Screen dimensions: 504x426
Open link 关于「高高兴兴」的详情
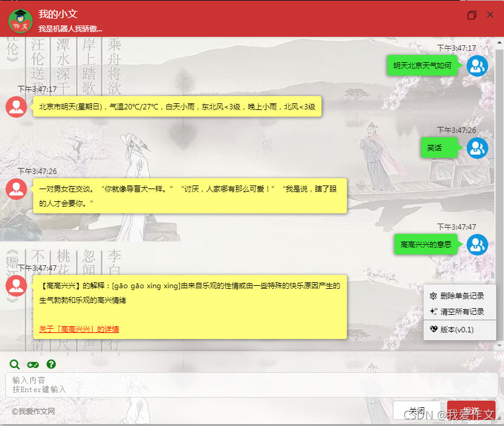(79, 329)
